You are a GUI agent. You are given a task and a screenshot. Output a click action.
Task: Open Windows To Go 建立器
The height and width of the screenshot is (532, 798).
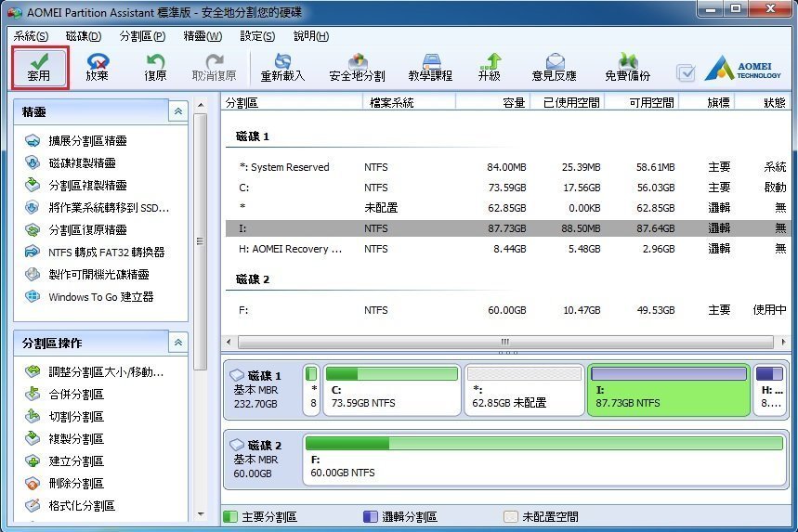pos(89,297)
